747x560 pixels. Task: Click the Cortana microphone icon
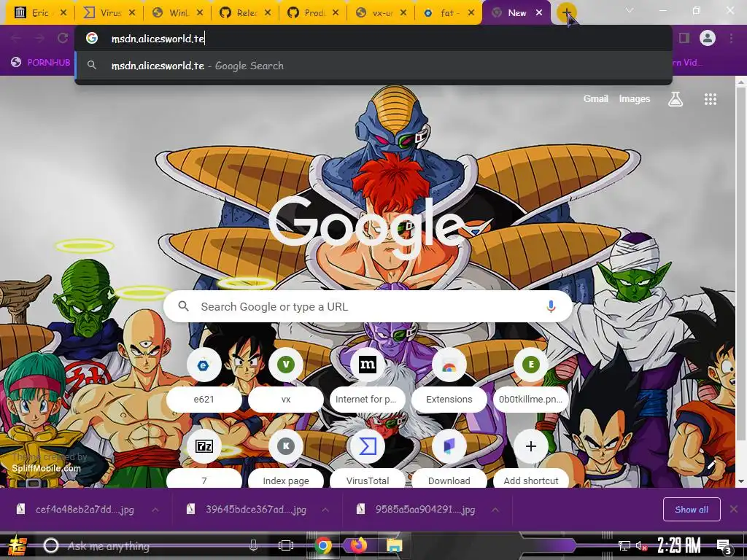tap(253, 545)
